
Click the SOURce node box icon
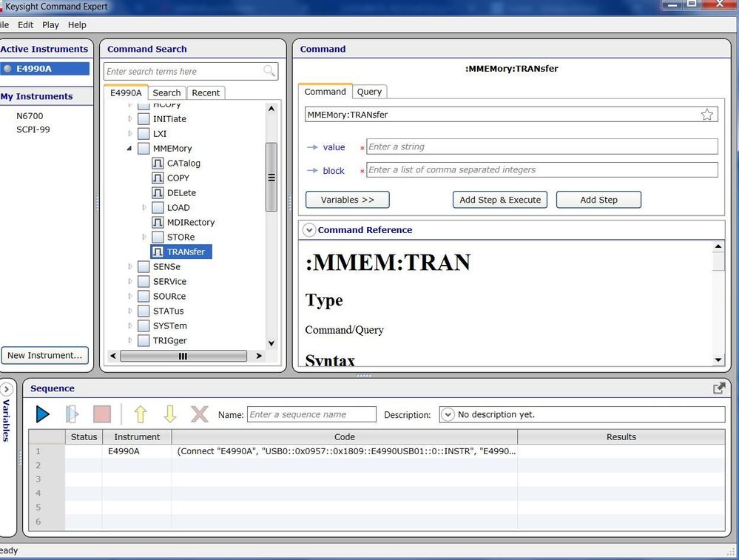click(x=144, y=296)
